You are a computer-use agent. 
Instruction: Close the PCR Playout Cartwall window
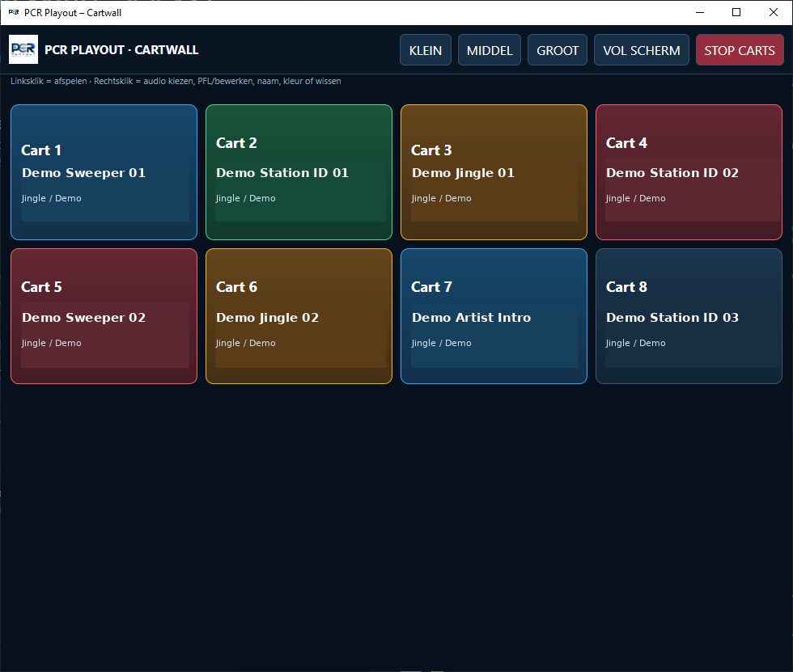[774, 13]
